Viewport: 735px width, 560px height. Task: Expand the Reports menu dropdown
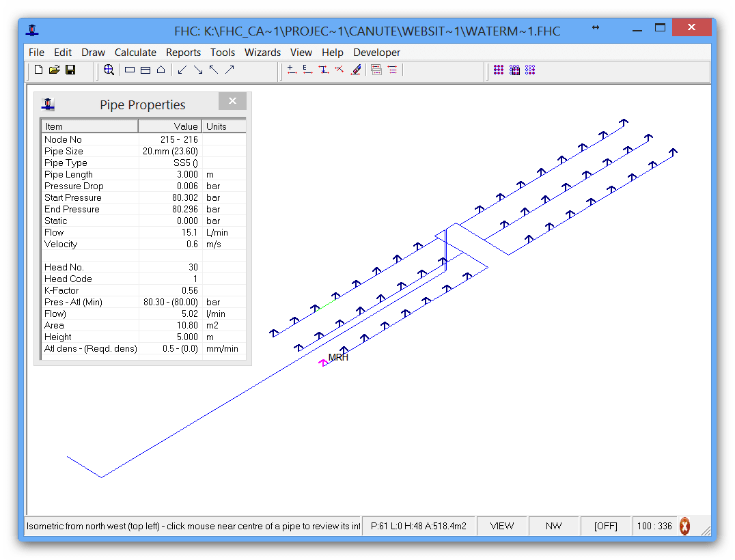click(183, 53)
